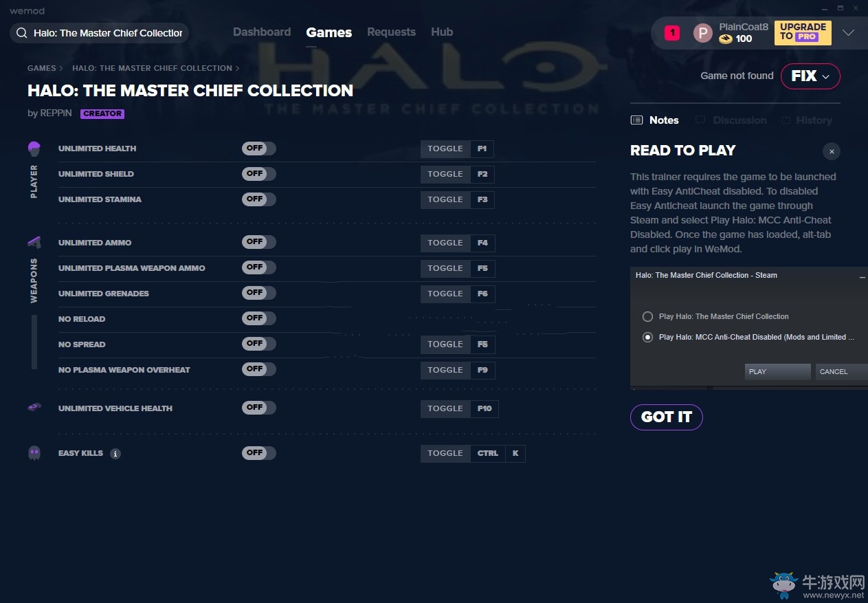
Task: Click the F1 hotkey for Unlimited Health
Action: (482, 149)
